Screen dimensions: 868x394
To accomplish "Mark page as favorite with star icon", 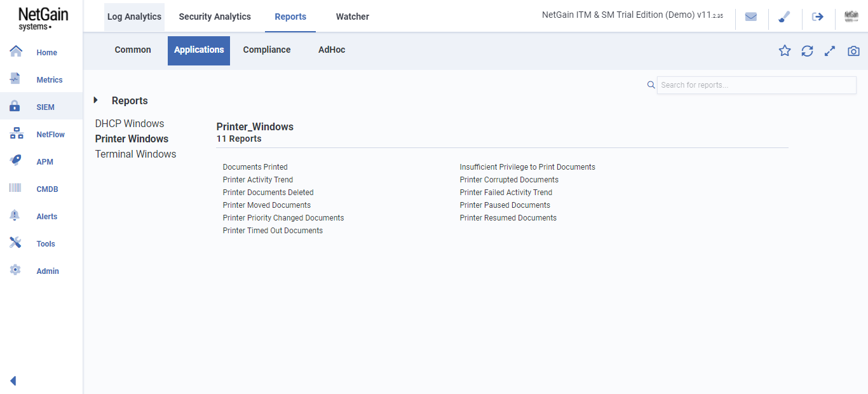I will [x=785, y=51].
